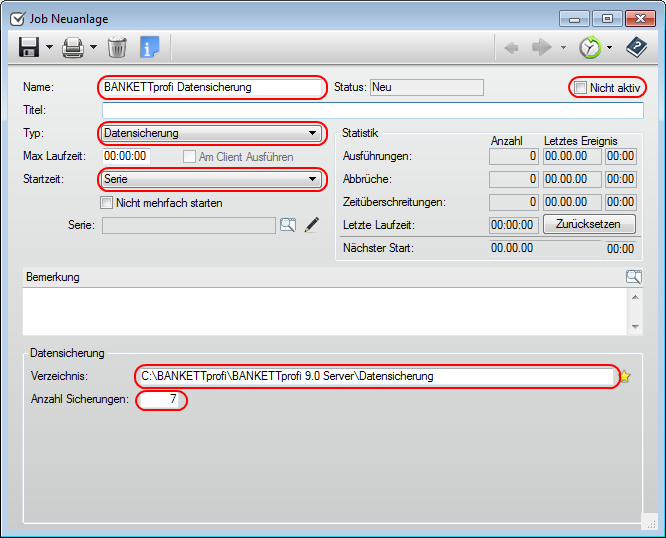The width and height of the screenshot is (666, 538).
Task: Click the blue info icon
Action: (150, 47)
